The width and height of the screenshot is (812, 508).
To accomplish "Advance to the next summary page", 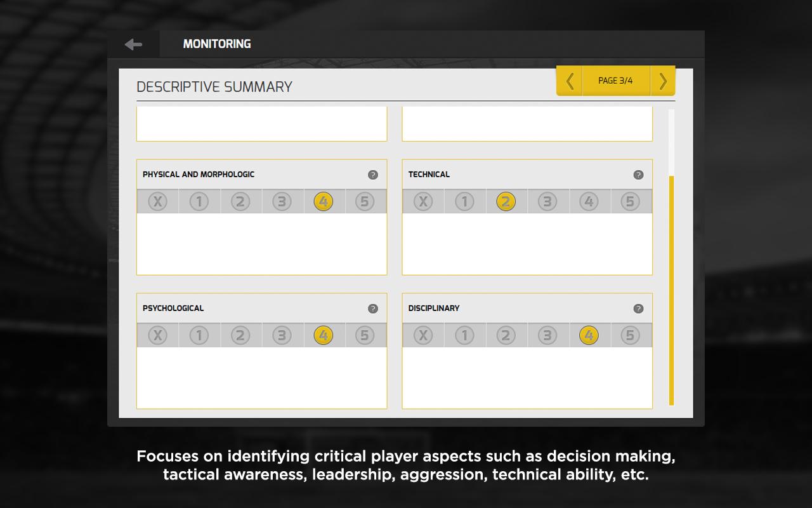I will coord(663,81).
